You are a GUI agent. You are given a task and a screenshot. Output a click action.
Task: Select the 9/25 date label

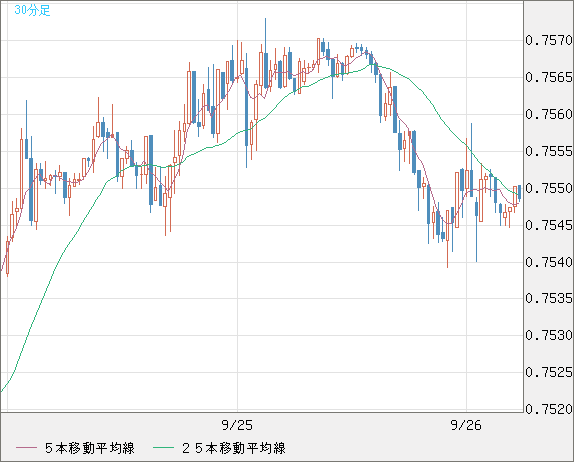click(237, 425)
